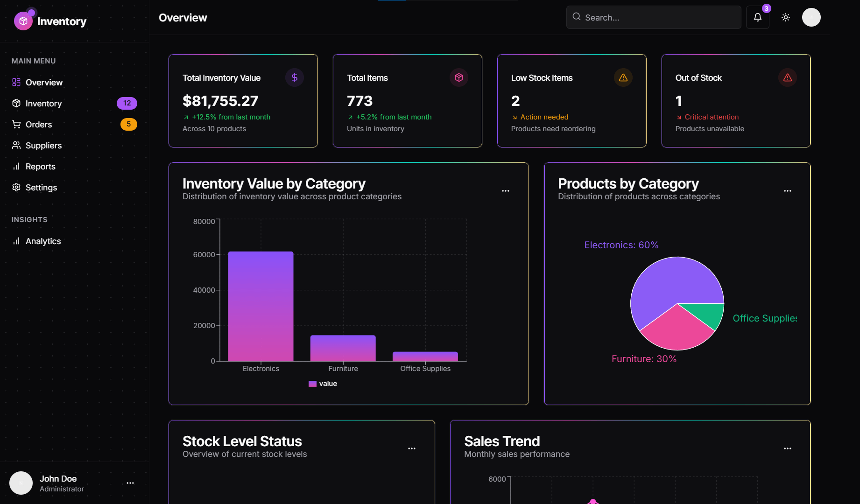Viewport: 860px width, 504px height.
Task: Click the Inventory app logo
Action: [23, 20]
